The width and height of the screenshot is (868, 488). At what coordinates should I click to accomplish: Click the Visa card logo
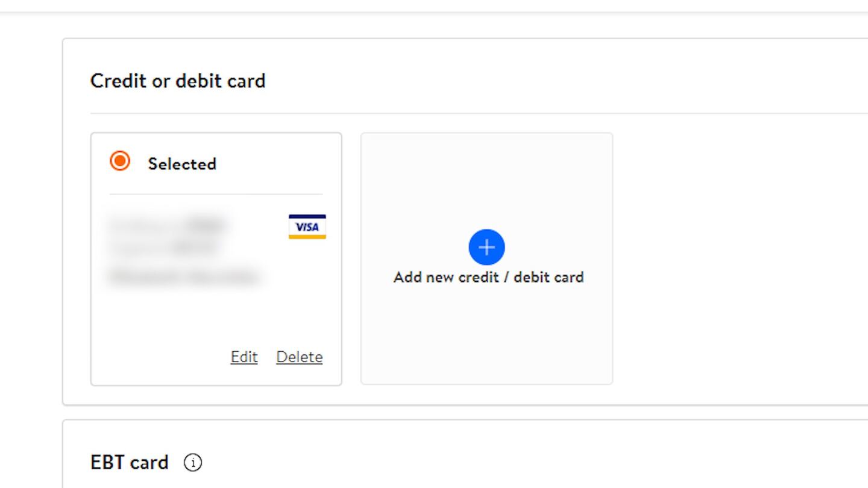[x=307, y=227]
